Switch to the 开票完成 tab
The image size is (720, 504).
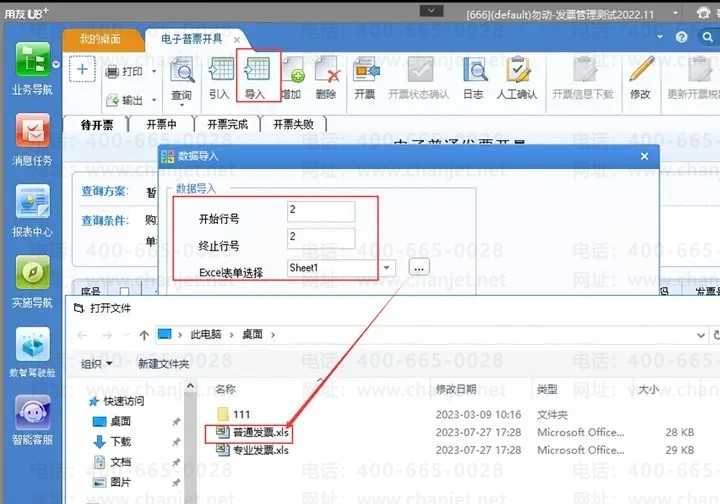(x=227, y=124)
